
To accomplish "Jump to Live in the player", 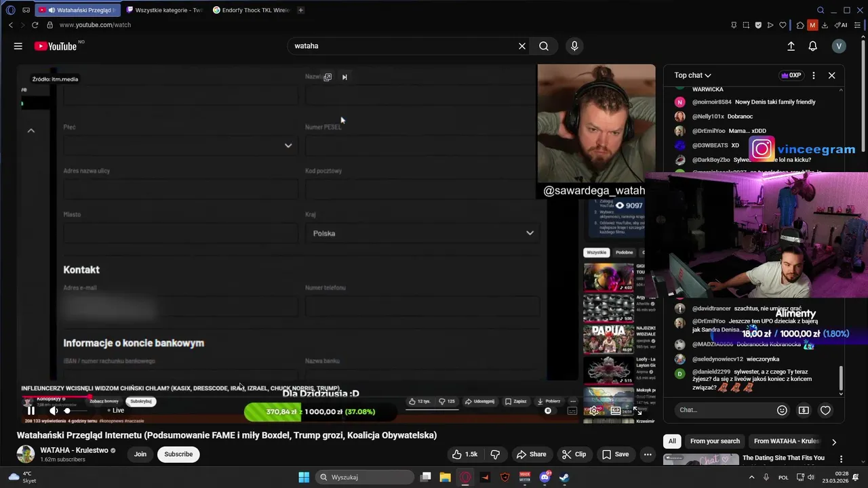I will (x=116, y=410).
